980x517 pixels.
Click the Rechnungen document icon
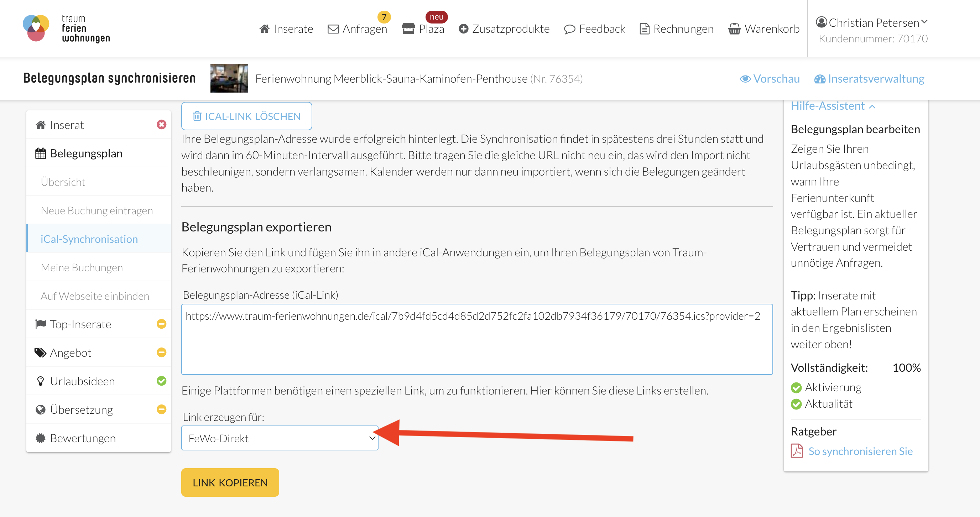pos(645,29)
